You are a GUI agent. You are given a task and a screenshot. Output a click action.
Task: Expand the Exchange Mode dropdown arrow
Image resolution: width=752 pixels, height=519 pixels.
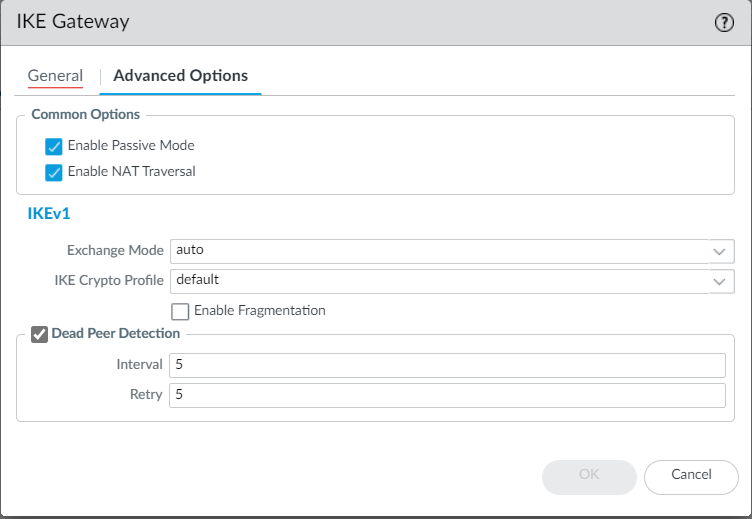(x=720, y=250)
